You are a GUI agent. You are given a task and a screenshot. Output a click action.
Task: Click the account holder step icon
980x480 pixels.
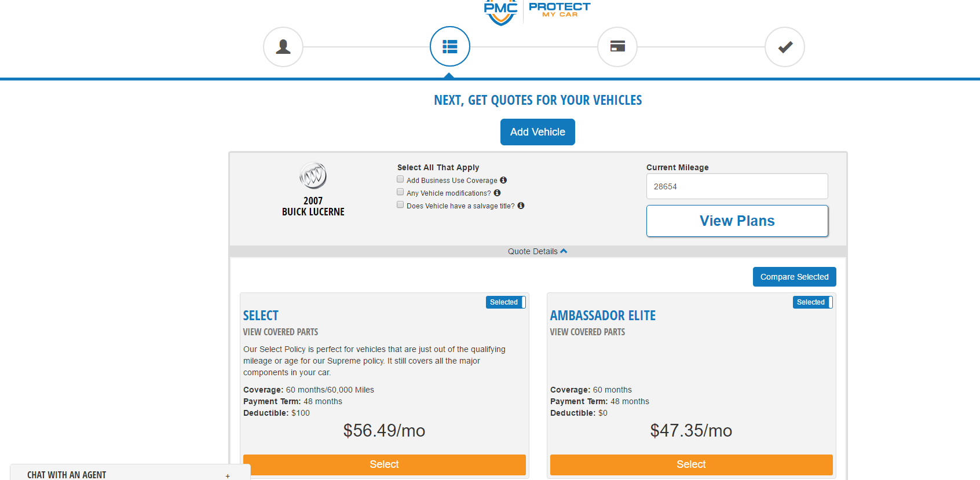pyautogui.click(x=283, y=47)
